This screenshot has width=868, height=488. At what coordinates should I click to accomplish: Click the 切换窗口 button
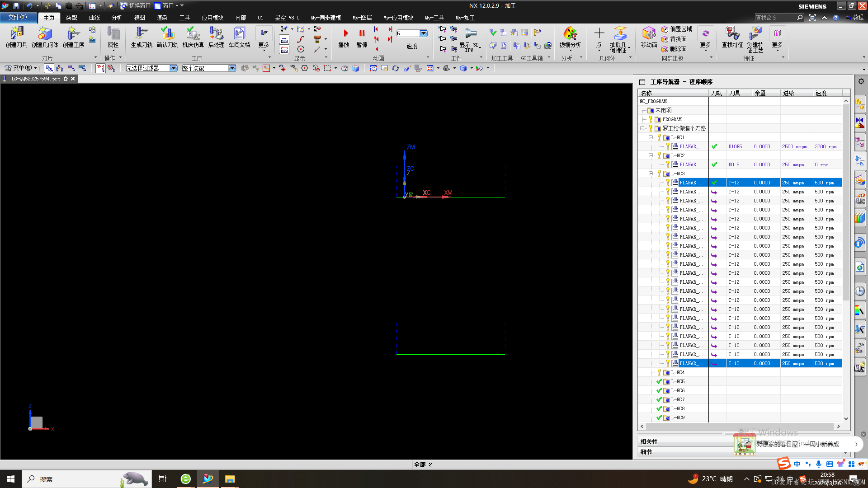[x=135, y=5]
